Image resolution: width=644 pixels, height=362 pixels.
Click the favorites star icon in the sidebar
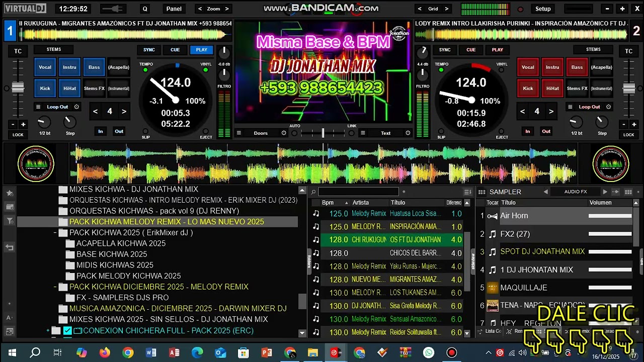[x=10, y=193]
